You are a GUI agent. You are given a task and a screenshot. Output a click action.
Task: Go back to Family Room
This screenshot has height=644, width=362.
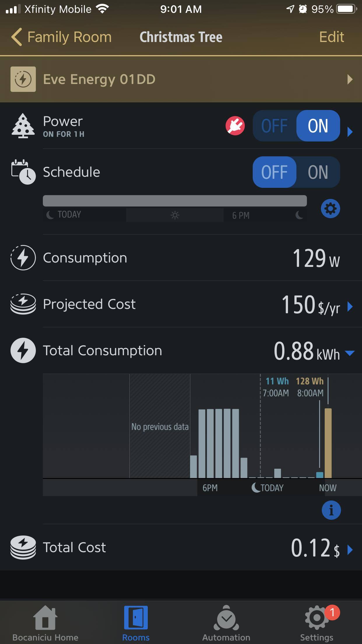click(61, 37)
